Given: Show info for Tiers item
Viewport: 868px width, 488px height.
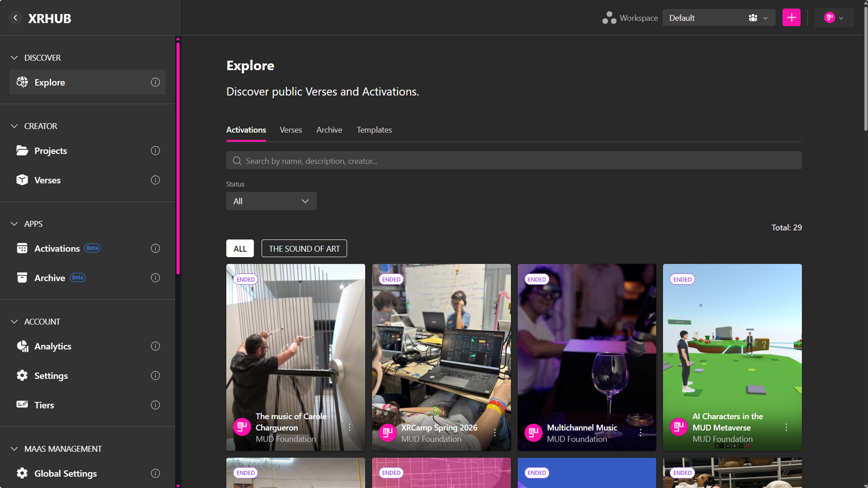Looking at the screenshot, I should (x=155, y=405).
